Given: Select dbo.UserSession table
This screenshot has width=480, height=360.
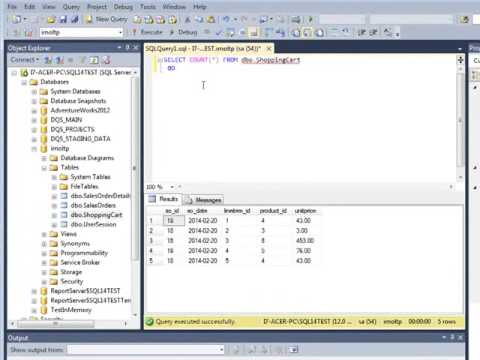Looking at the screenshot, I should (93, 224).
